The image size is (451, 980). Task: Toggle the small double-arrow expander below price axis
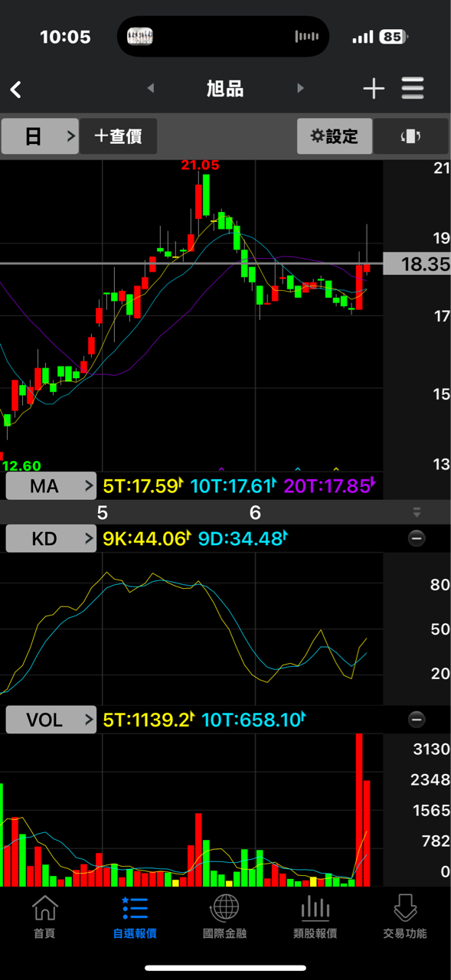pyautogui.click(x=417, y=512)
